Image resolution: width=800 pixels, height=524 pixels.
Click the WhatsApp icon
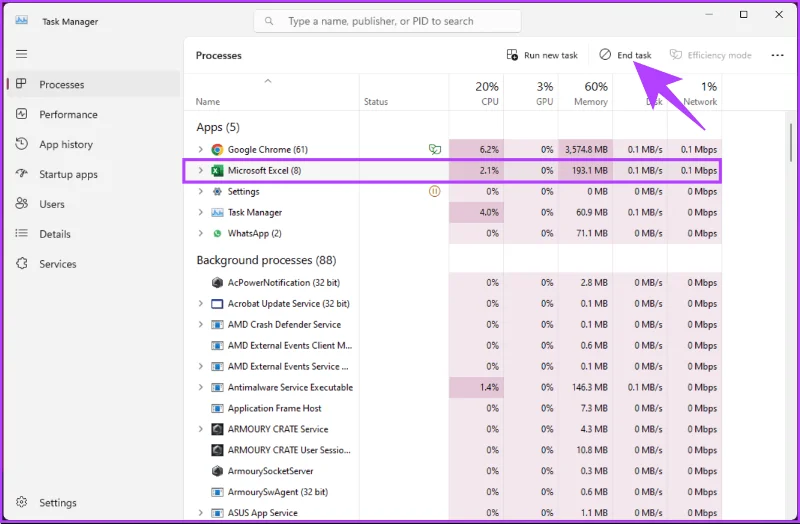[x=217, y=233]
